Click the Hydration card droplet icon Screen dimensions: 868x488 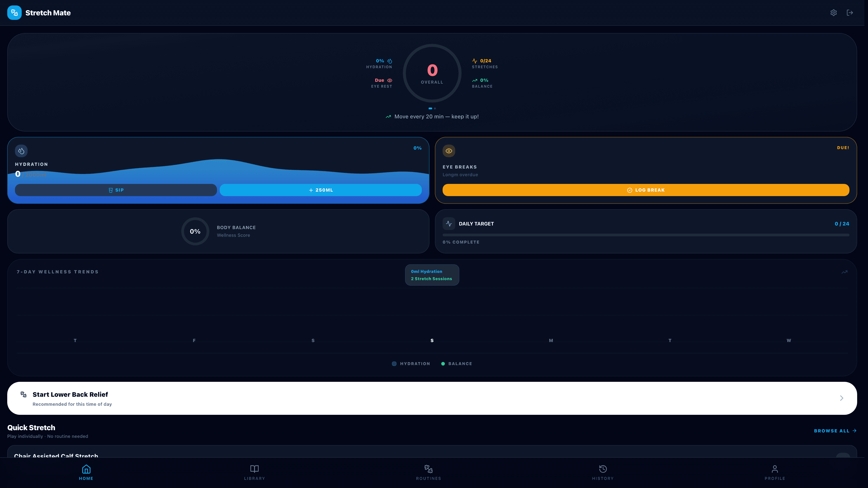click(21, 151)
